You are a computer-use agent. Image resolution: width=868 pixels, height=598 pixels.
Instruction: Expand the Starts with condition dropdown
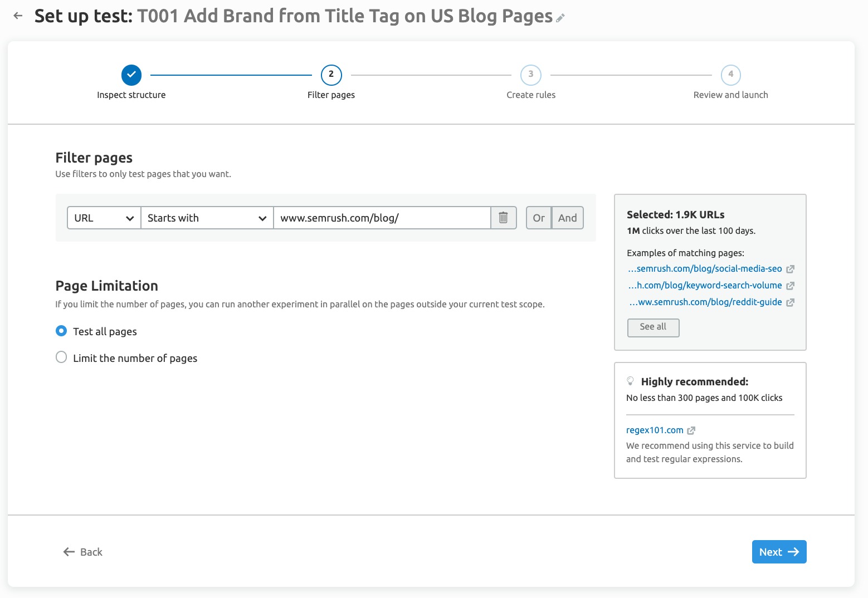[207, 218]
